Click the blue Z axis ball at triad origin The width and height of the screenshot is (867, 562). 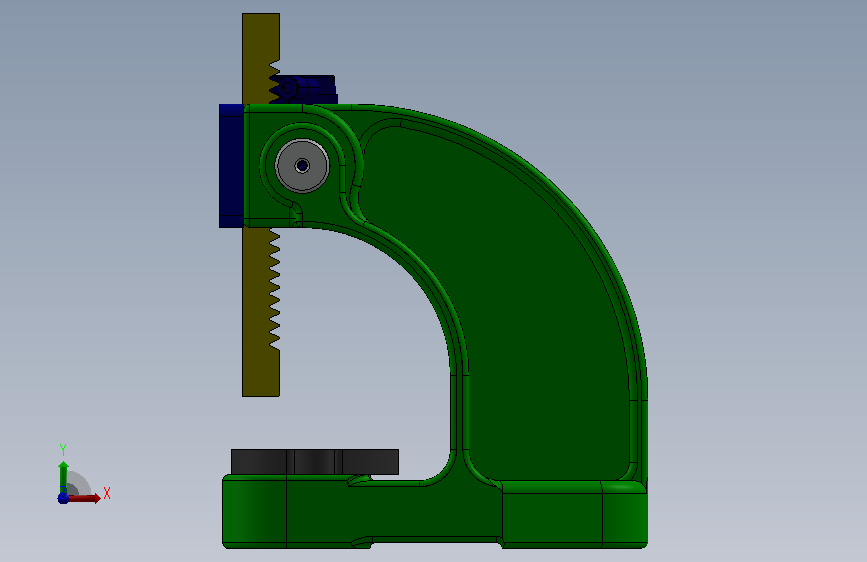63,498
